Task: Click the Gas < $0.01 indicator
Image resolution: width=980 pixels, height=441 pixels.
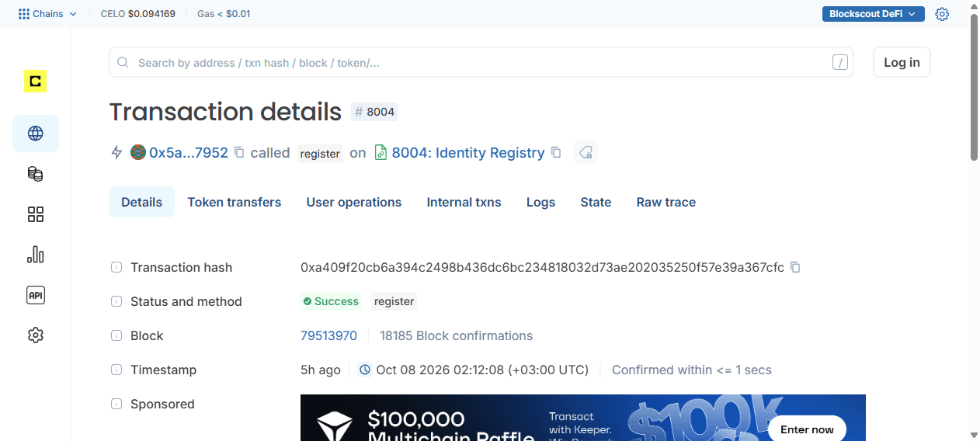Action: (224, 14)
